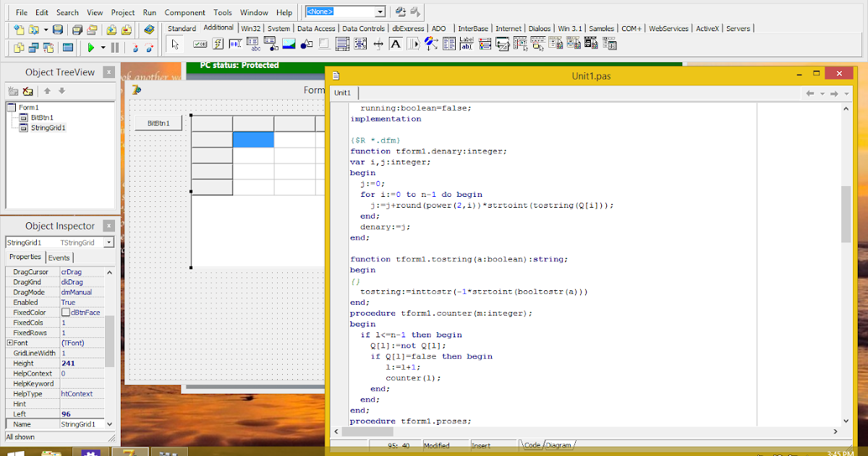Choose the StaticText component icon
This screenshot has width=868, height=456.
point(396,44)
